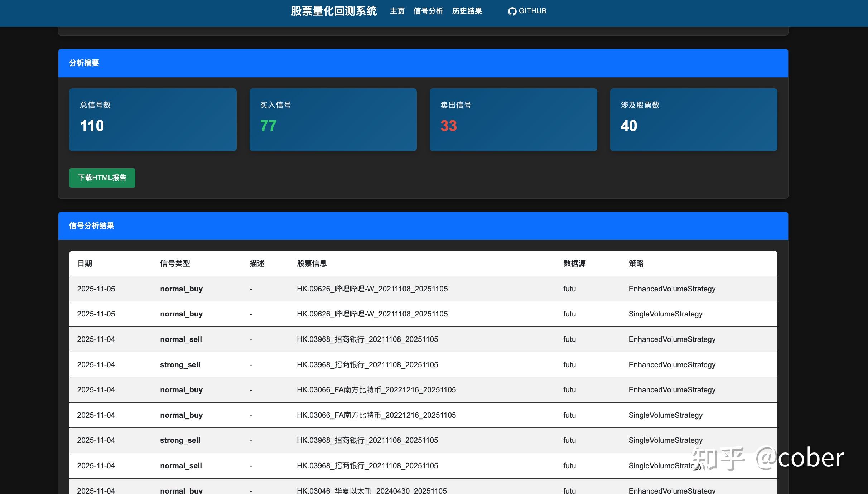Click the 股票信息 column header
868x494 pixels.
312,263
